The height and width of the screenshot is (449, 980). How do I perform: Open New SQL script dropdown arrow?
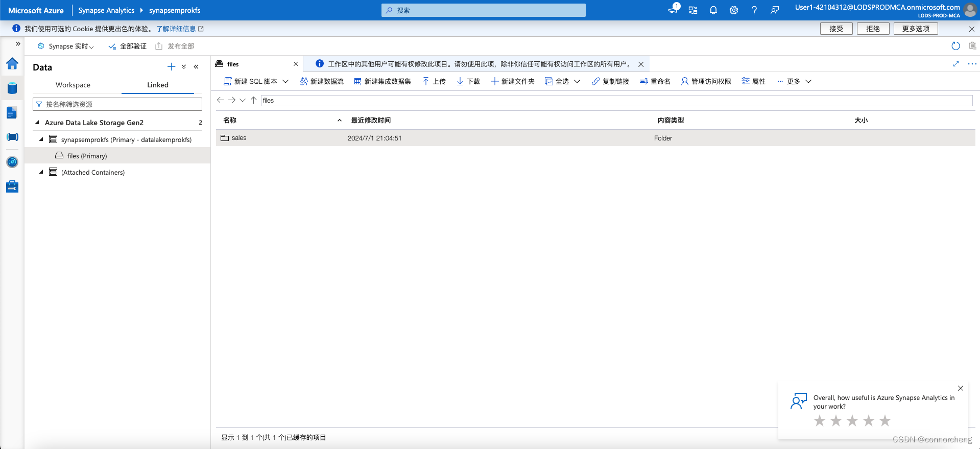286,81
